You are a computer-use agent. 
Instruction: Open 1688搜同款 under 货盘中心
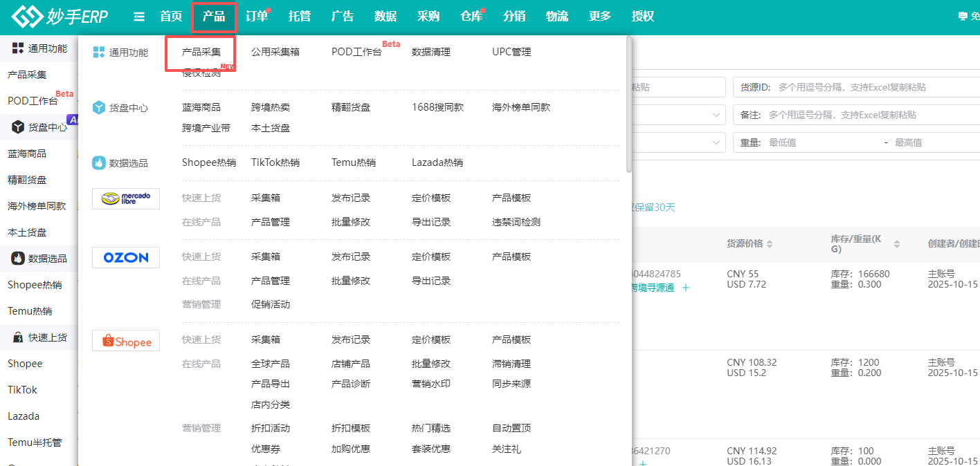pos(437,107)
